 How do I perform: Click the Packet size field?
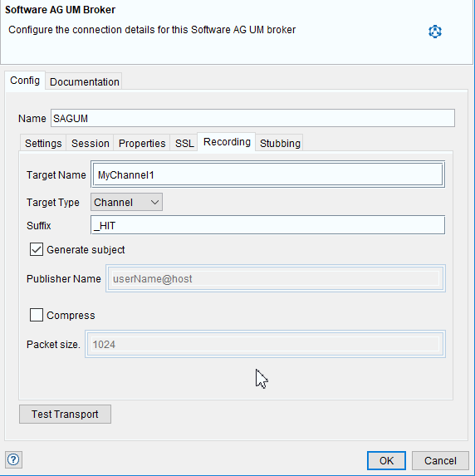click(265, 344)
